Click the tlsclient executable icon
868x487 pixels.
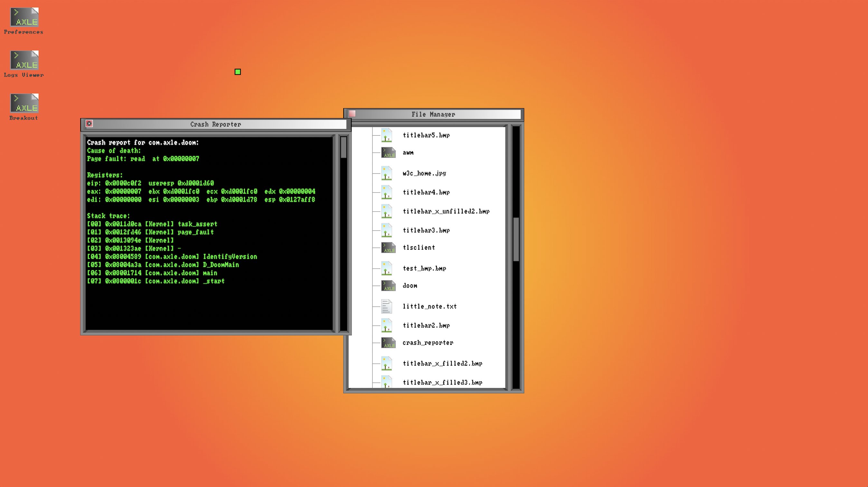pyautogui.click(x=388, y=248)
